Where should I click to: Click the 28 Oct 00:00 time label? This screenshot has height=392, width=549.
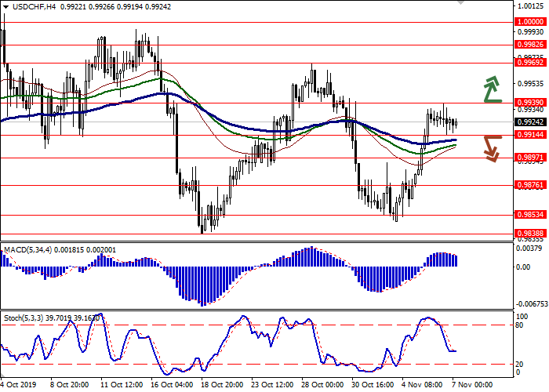[322, 385]
